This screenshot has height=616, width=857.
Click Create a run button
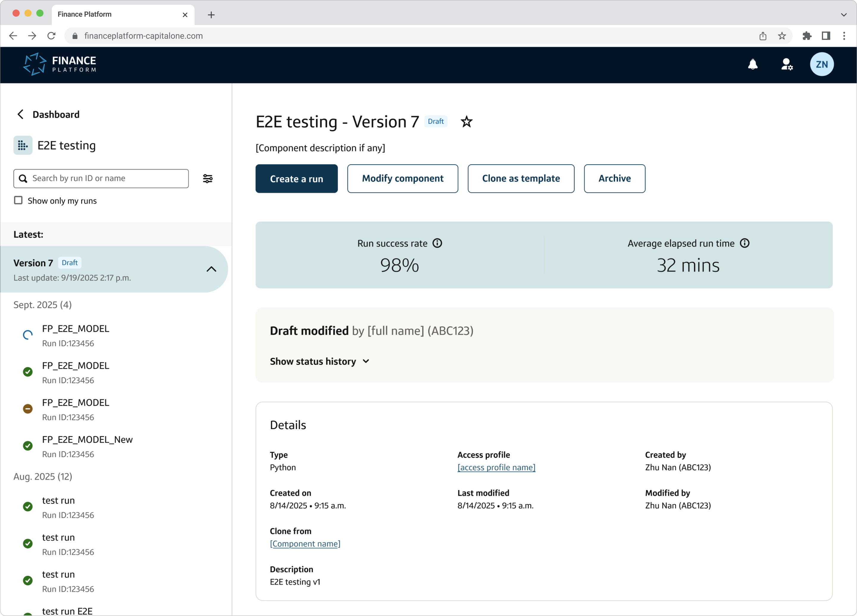[296, 179]
